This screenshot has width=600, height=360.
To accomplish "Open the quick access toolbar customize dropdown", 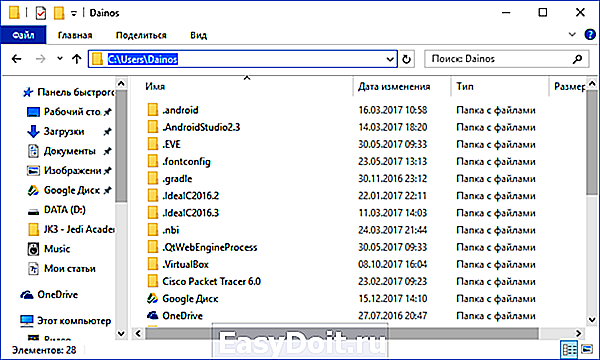I will [x=74, y=13].
